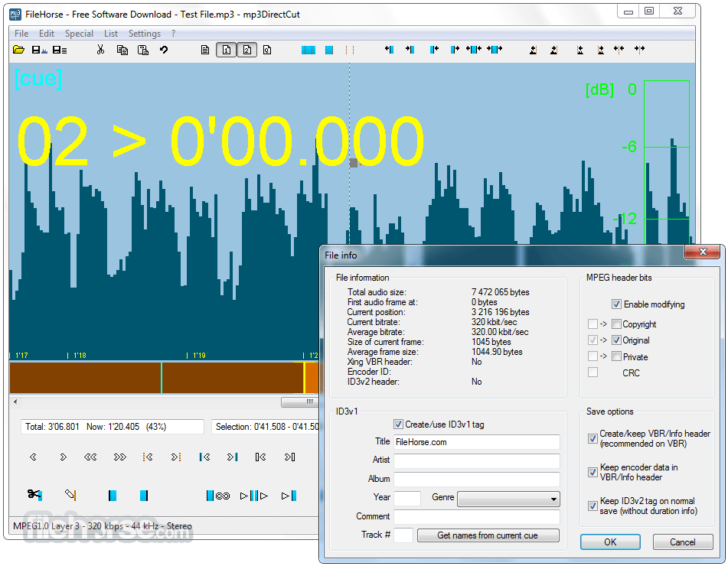The width and height of the screenshot is (728, 566).
Task: Toggle the Enable modifying checkbox
Action: click(616, 304)
